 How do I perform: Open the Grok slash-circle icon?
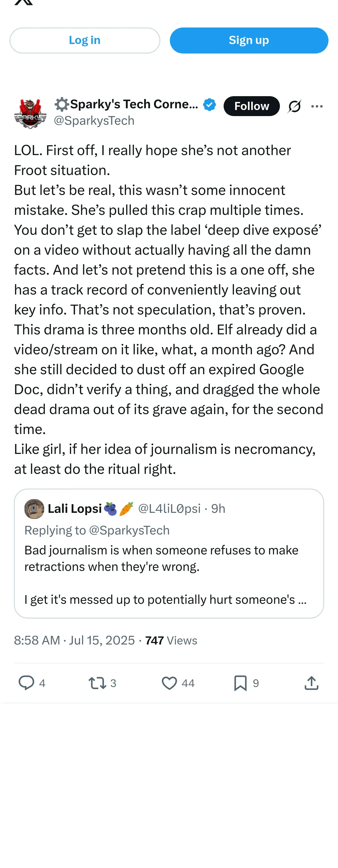coord(295,107)
